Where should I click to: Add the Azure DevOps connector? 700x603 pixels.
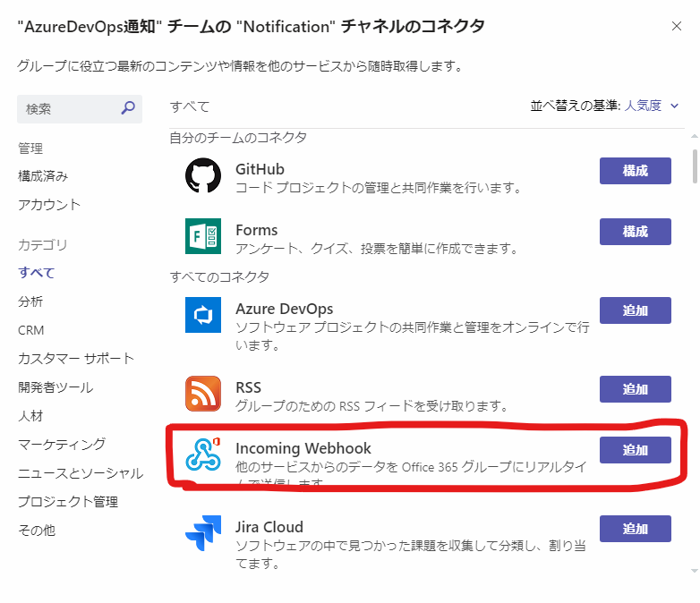(x=635, y=310)
